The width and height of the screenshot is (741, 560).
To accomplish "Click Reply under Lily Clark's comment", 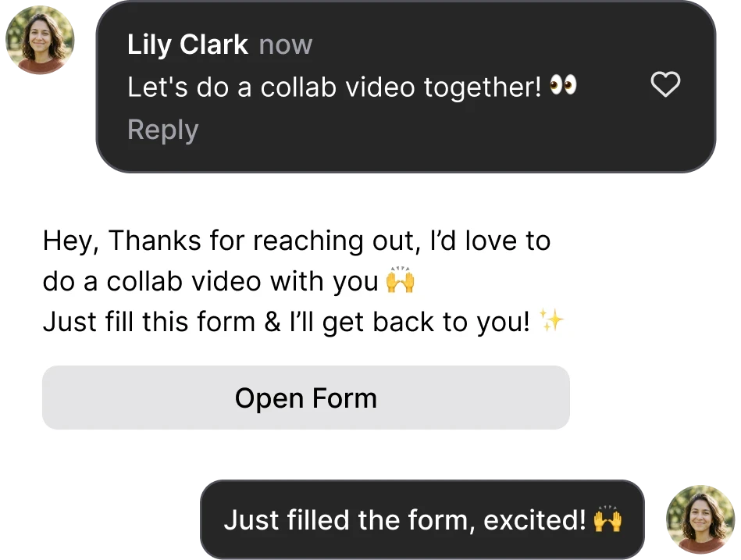I will point(162,130).
